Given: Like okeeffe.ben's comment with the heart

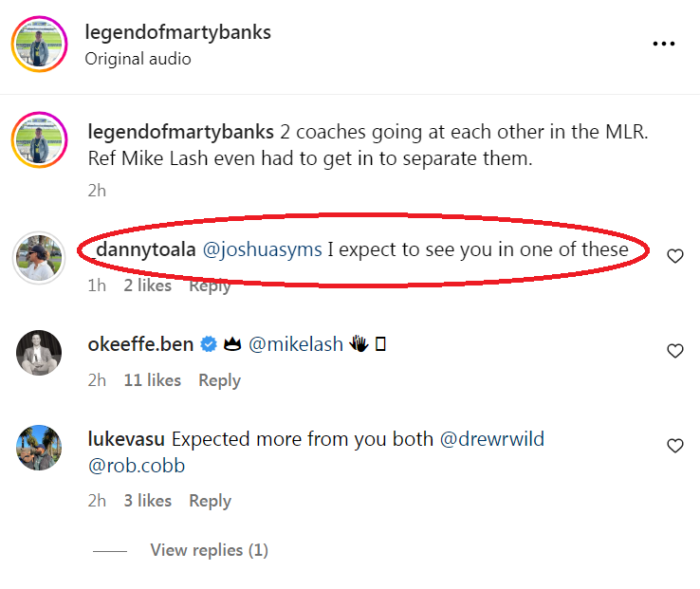Looking at the screenshot, I should 675,351.
